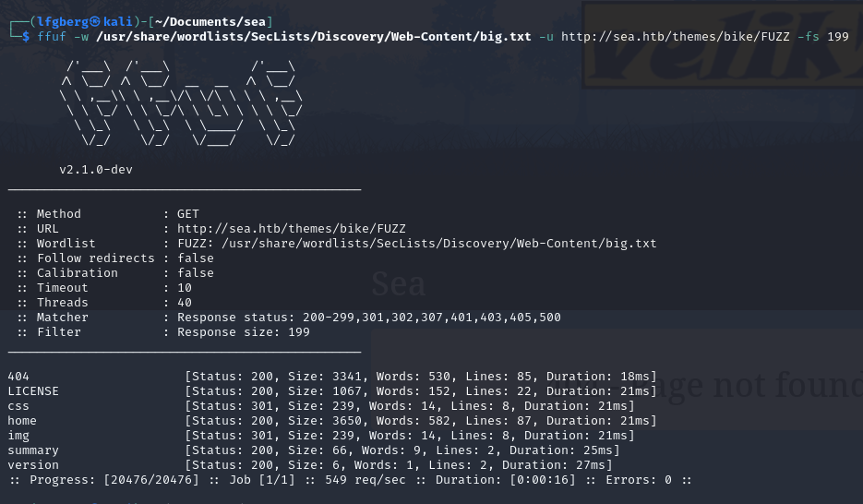This screenshot has height=504, width=863.
Task: Click the Progress [20476/20476] counter
Action: click(114, 480)
